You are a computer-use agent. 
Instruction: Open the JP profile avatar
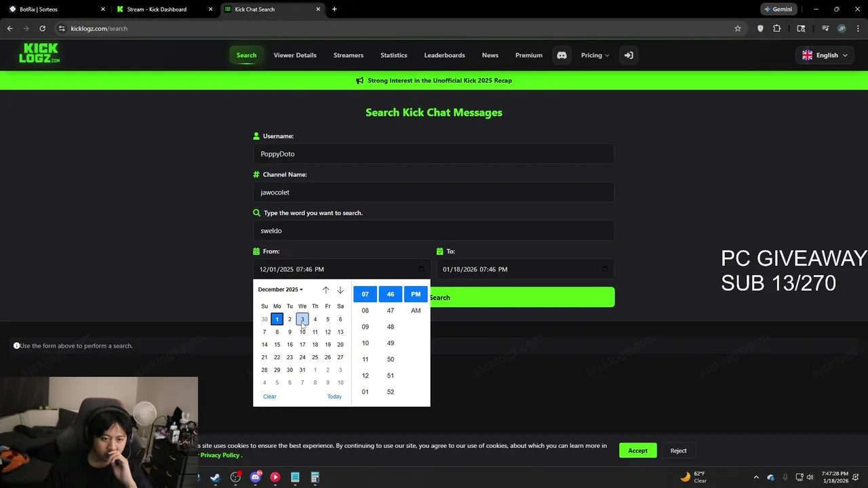tap(842, 28)
